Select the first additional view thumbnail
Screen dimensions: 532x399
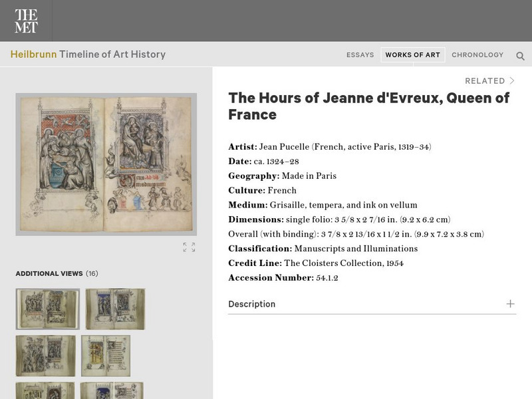pos(48,309)
